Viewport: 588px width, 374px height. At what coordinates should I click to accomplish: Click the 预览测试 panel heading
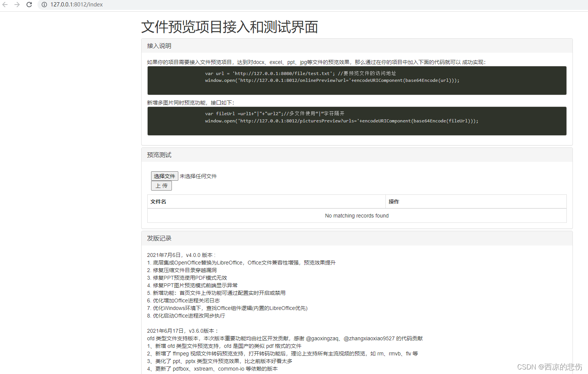point(357,155)
